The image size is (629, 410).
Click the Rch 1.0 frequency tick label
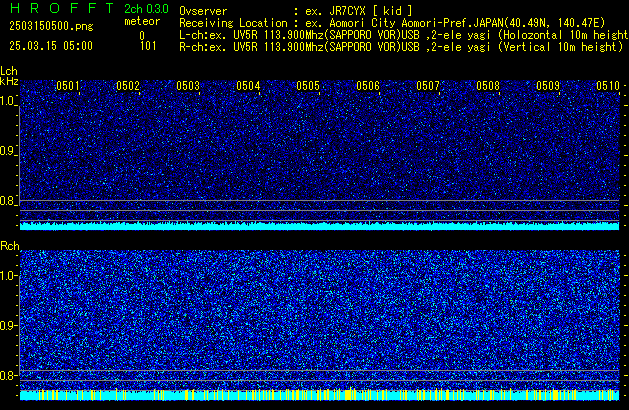click(x=8, y=276)
